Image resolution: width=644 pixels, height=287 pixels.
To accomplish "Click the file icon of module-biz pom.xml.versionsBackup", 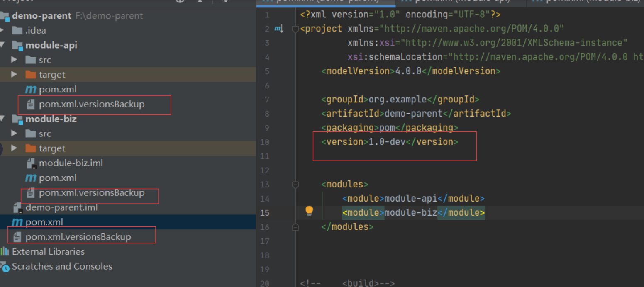I will [x=30, y=193].
